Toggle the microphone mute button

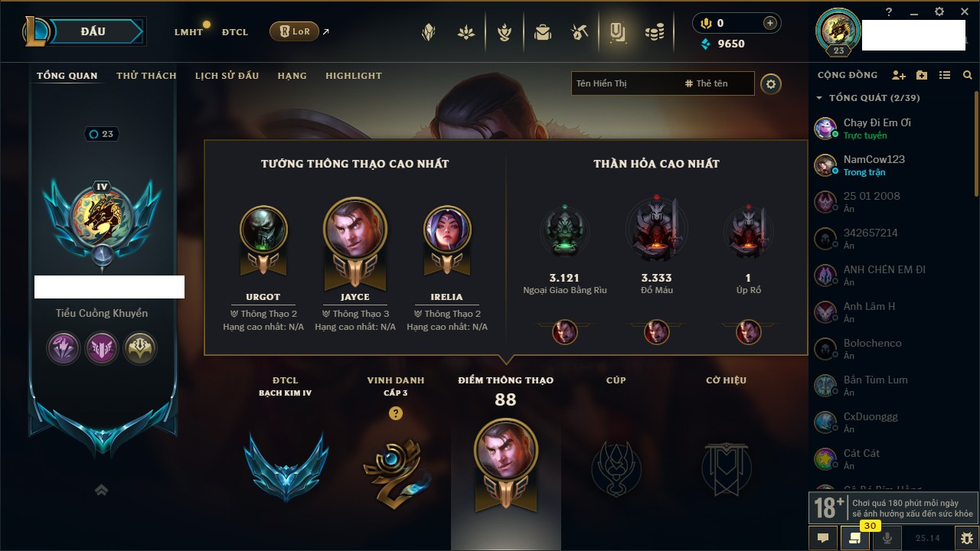[887, 538]
